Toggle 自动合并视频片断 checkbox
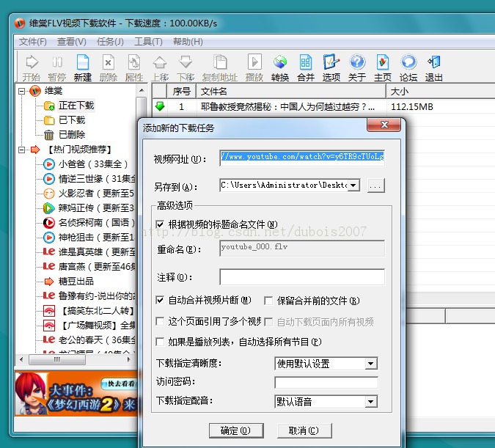The height and width of the screenshot is (448, 495). (x=160, y=300)
